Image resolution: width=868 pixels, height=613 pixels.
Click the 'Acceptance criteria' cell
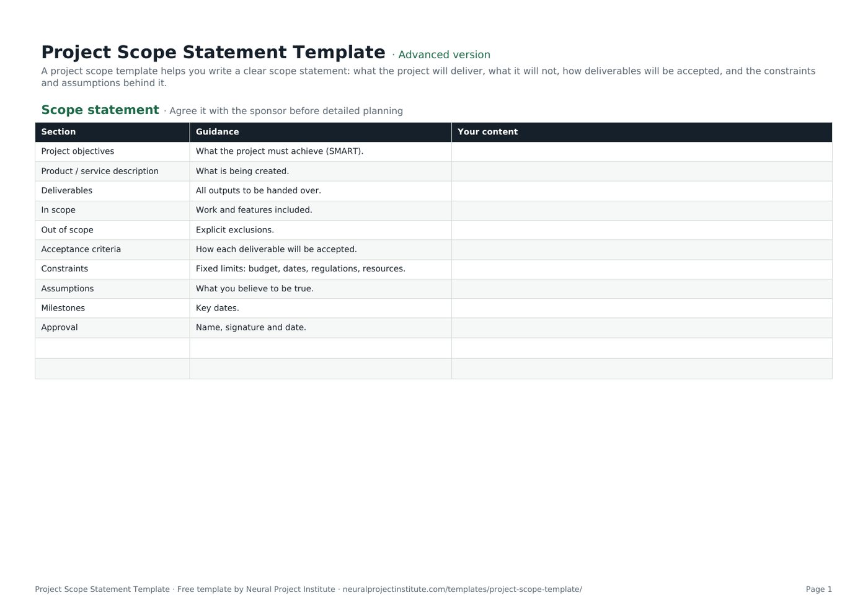(112, 249)
